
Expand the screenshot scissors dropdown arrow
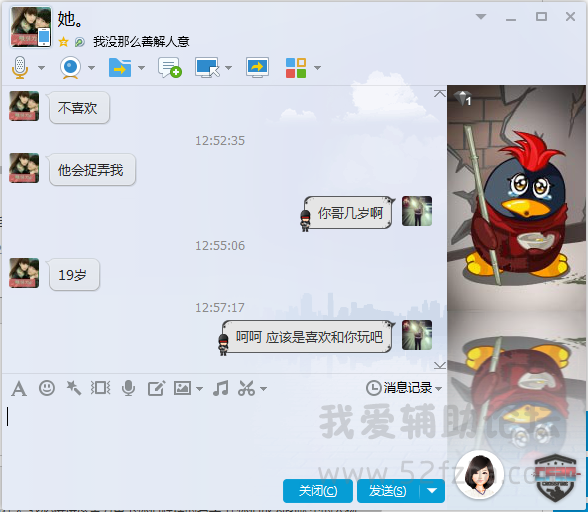(x=264, y=389)
